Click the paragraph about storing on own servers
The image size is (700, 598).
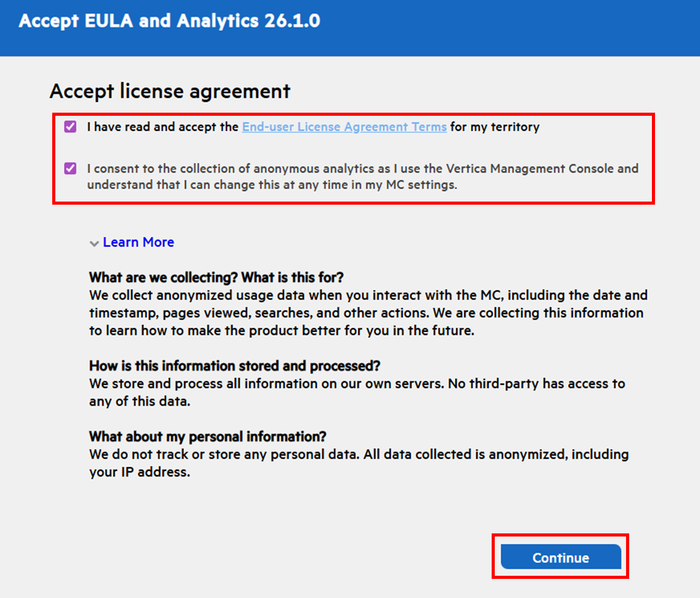(x=357, y=392)
